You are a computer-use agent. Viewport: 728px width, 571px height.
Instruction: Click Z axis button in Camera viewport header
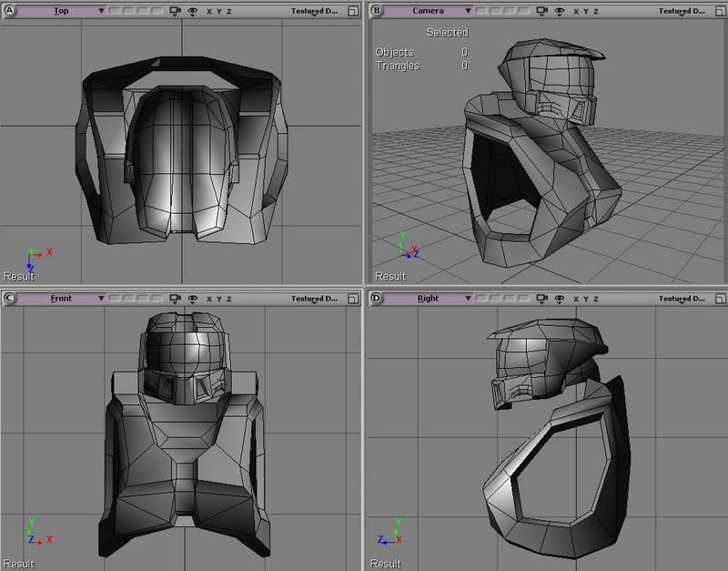click(x=596, y=11)
